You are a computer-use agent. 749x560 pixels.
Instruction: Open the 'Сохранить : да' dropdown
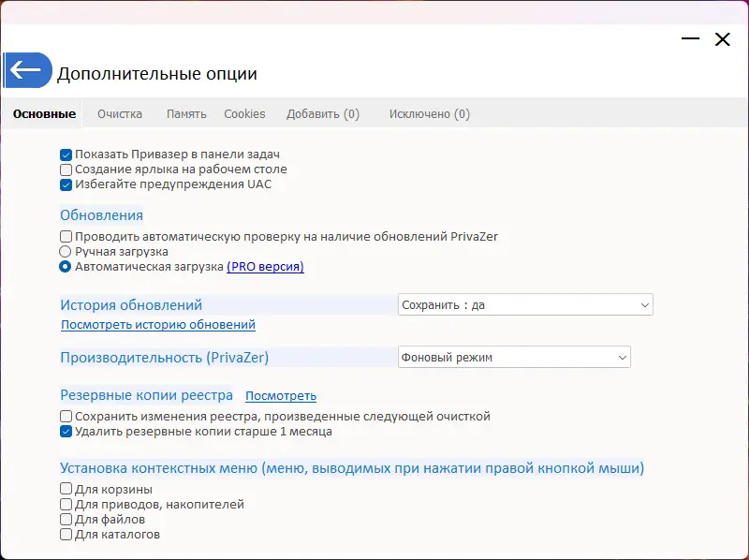[x=524, y=304]
